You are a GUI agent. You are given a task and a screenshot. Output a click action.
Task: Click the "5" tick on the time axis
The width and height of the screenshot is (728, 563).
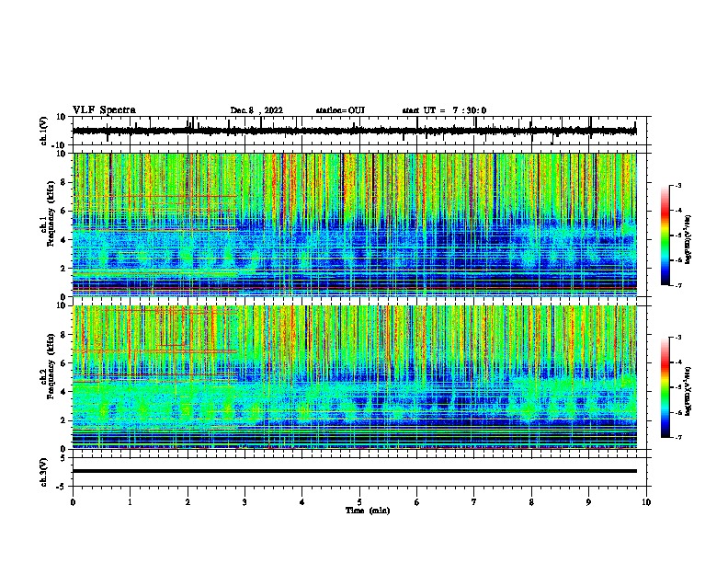359,502
